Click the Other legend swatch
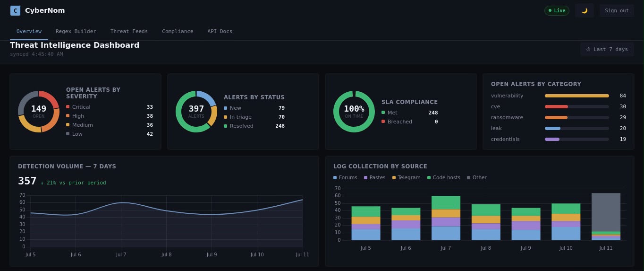This screenshot has width=644, height=271. pos(469,178)
